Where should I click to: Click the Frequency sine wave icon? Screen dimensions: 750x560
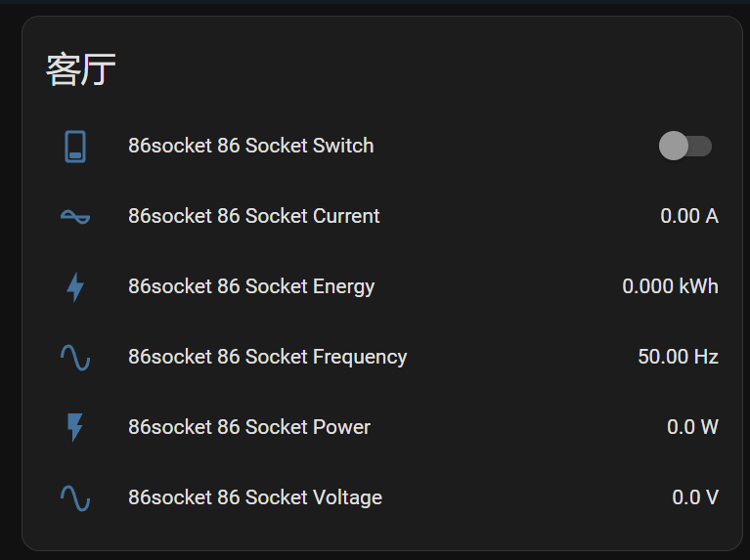click(75, 358)
